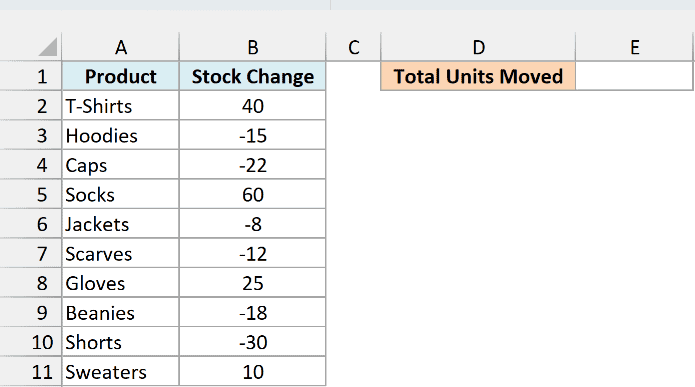Click T-Shirts stock value 40
The width and height of the screenshot is (695, 387).
[253, 106]
